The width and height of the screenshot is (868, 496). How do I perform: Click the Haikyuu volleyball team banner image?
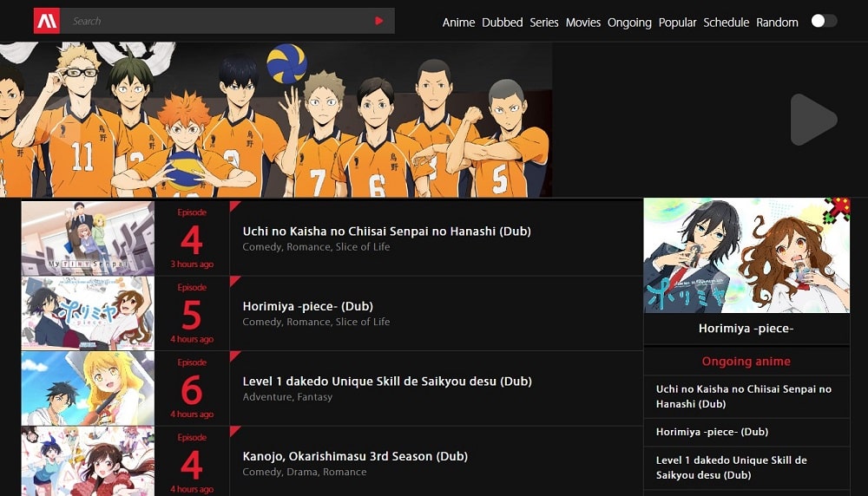point(276,120)
